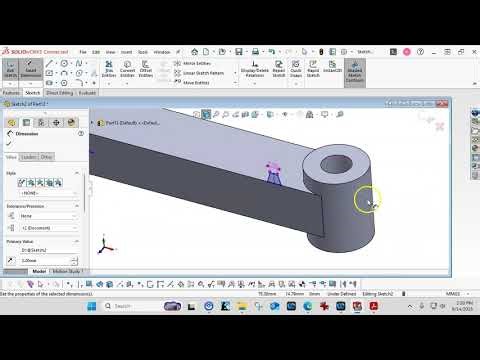The image size is (480, 360).
Task: Click the primary value spinner arrows
Action: click(x=75, y=260)
